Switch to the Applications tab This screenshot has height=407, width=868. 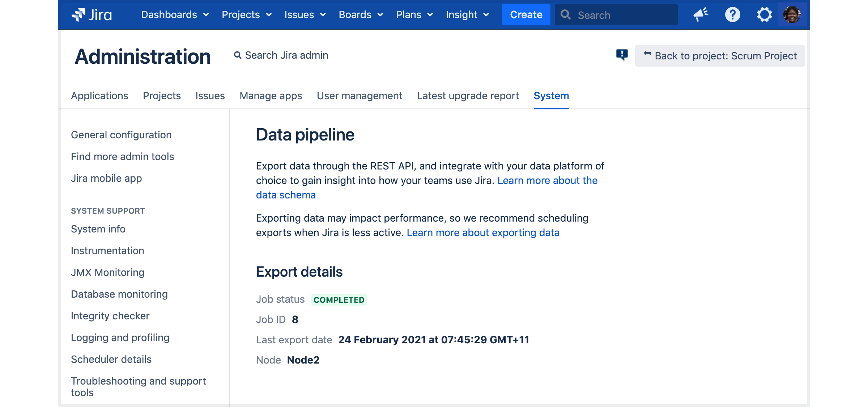[x=99, y=96]
